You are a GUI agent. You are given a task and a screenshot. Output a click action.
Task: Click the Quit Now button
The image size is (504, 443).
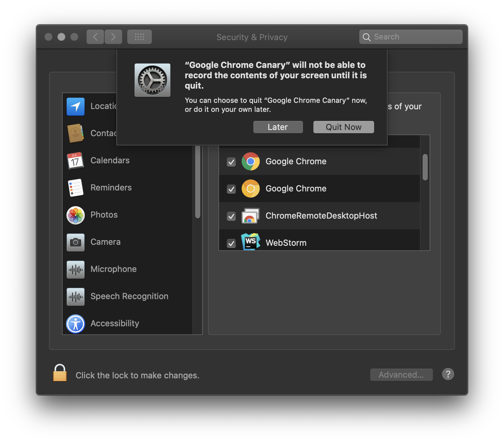tap(344, 127)
